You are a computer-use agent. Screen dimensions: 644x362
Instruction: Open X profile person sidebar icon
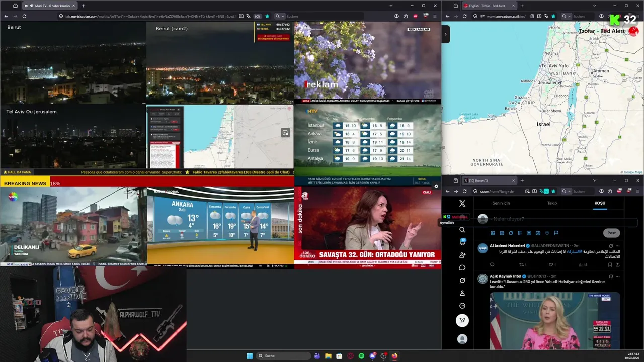pyautogui.click(x=462, y=293)
